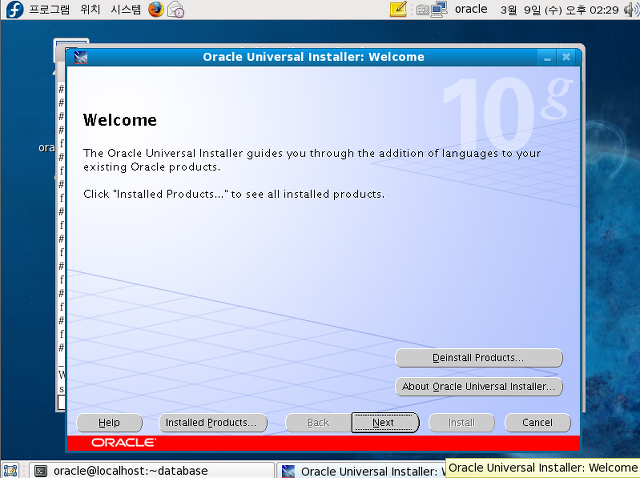Click the Fedora logo menu icon
This screenshot has width=640, height=478.
click(x=14, y=9)
